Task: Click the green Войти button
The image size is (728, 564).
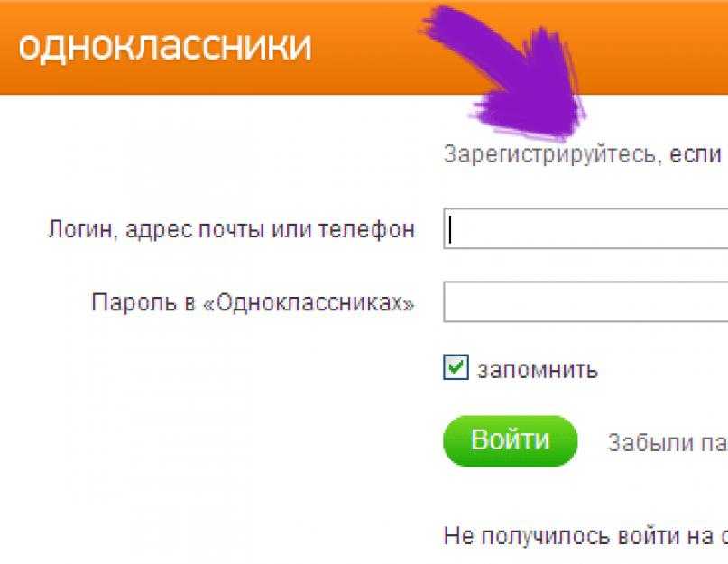Action: (x=511, y=440)
